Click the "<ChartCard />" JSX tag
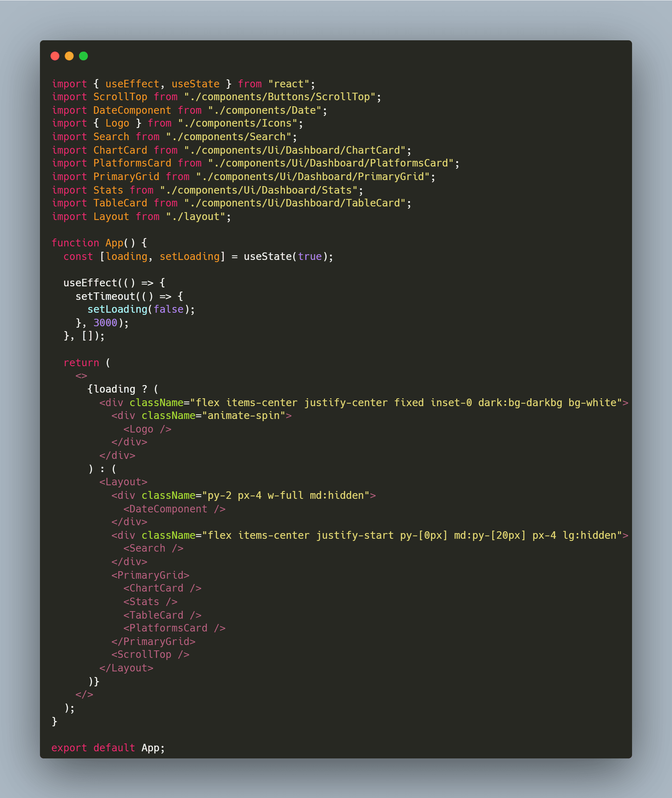Screen dimensions: 672x798 (x=162, y=588)
